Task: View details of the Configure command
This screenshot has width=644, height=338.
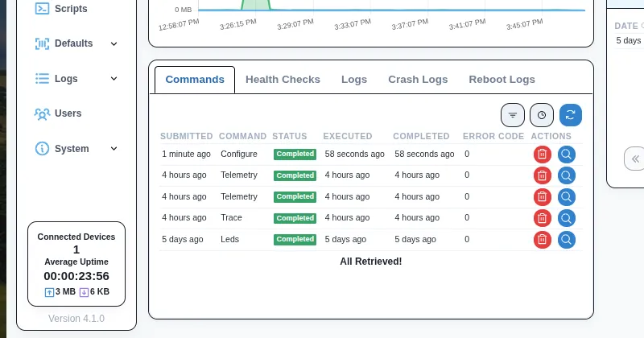Action: point(567,154)
